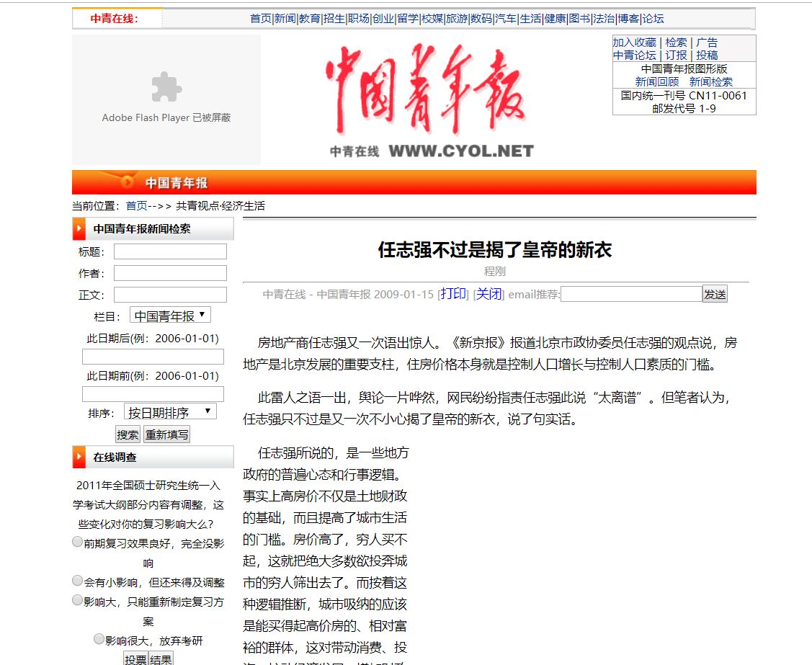Click the 广告 link

click(x=707, y=43)
